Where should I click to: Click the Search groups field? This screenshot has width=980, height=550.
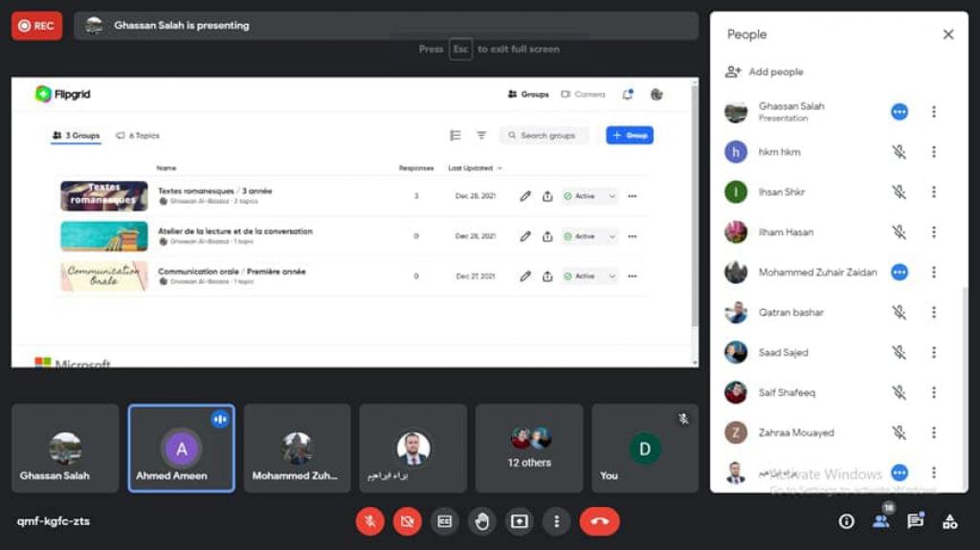(x=545, y=136)
